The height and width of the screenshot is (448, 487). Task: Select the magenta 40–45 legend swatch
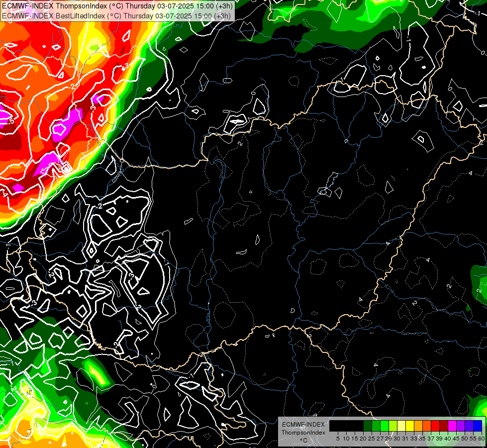click(452, 426)
